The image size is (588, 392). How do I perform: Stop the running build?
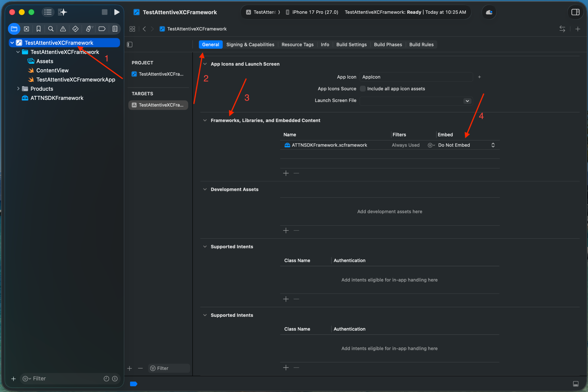(x=105, y=12)
